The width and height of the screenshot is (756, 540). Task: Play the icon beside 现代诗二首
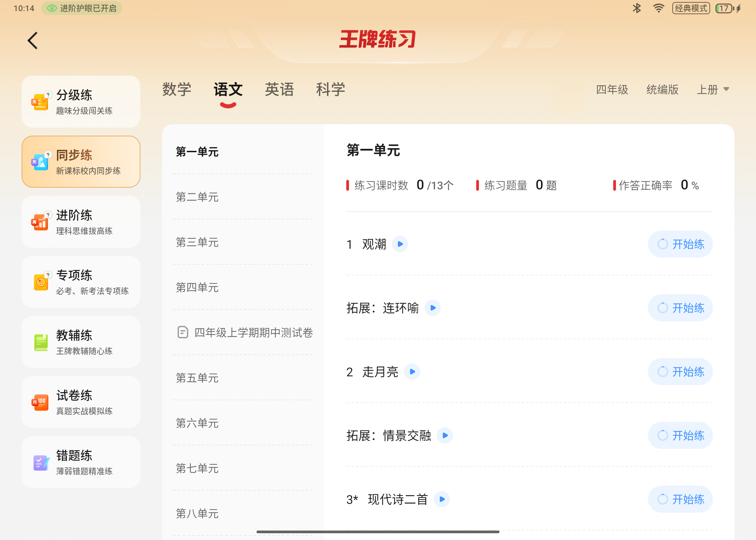[x=442, y=499]
